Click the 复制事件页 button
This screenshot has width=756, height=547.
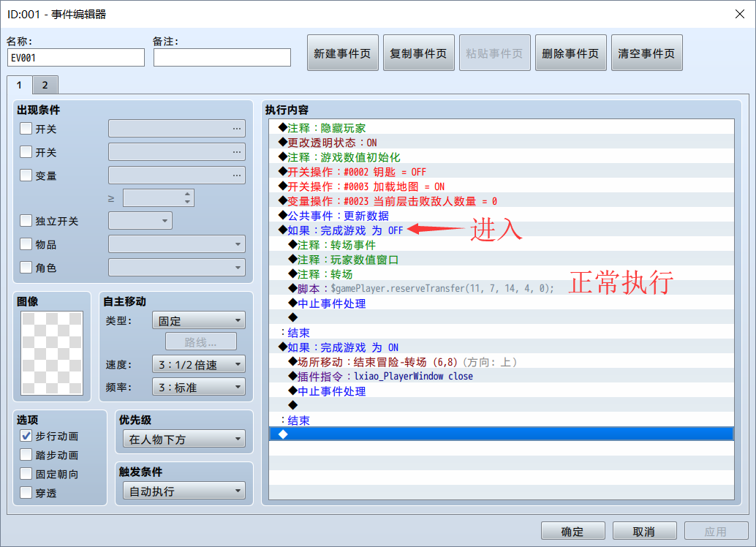[x=418, y=53]
